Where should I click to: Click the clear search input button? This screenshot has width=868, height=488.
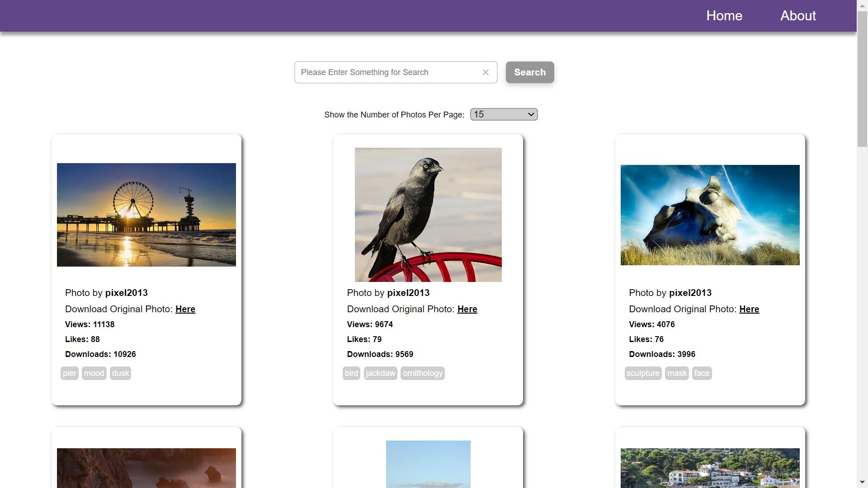pos(486,72)
